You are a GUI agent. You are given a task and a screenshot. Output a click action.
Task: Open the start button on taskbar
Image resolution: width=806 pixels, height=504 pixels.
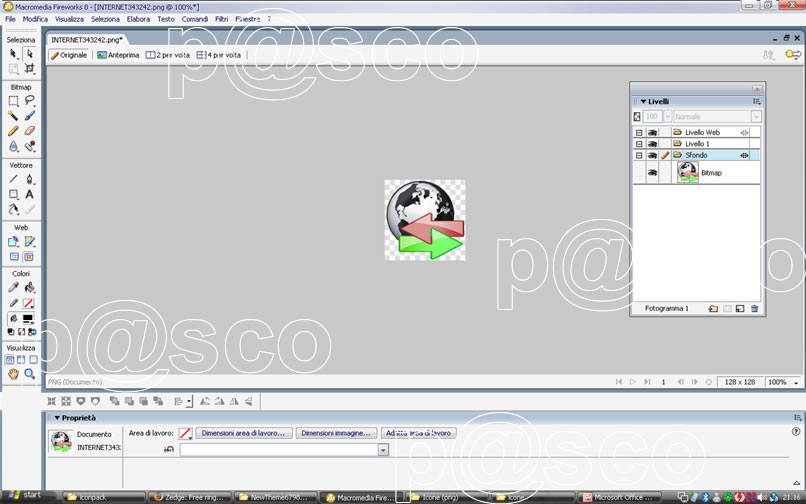[x=24, y=496]
